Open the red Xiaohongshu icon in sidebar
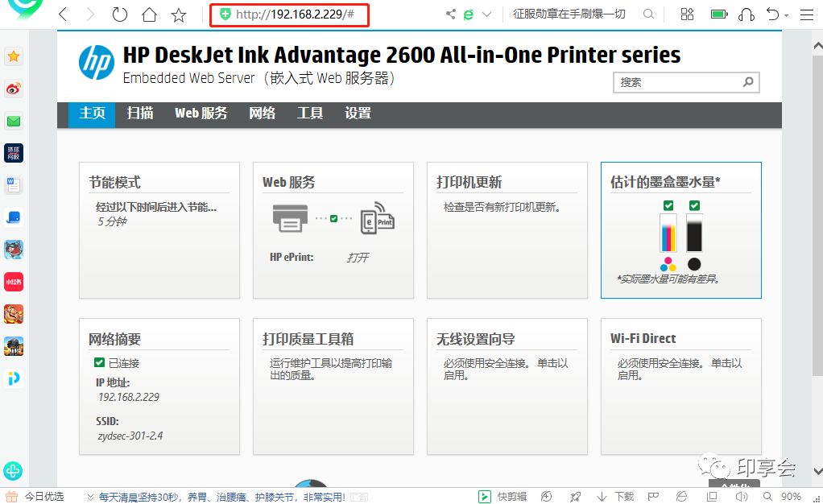Screen dimensions: 823x504 (14, 282)
